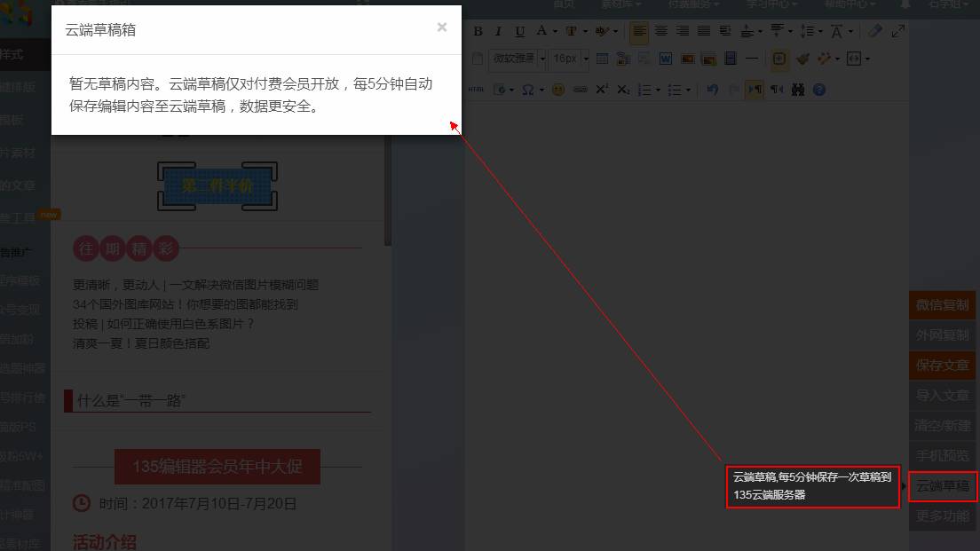Click the 导入文章 button
980x551 pixels.
pyautogui.click(x=943, y=396)
